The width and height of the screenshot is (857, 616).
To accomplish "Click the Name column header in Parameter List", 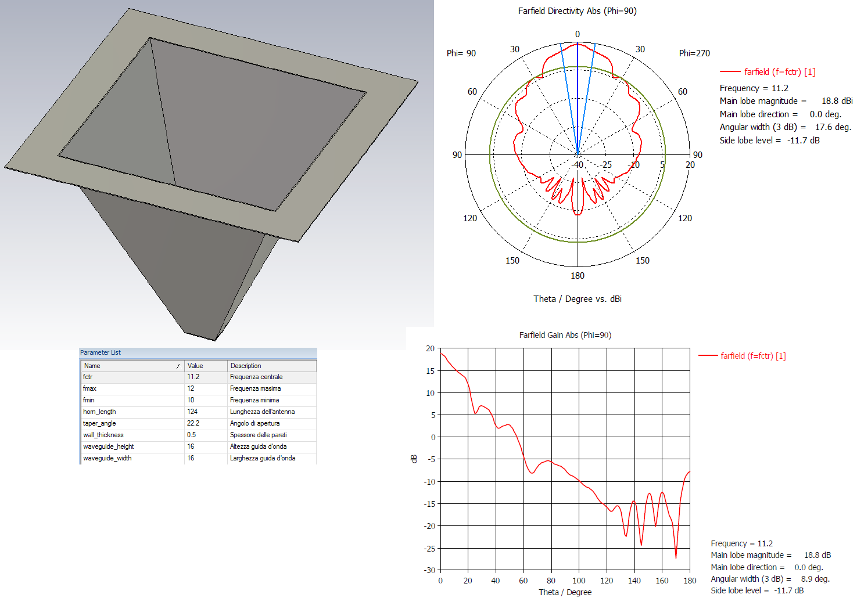I will 132,366.
